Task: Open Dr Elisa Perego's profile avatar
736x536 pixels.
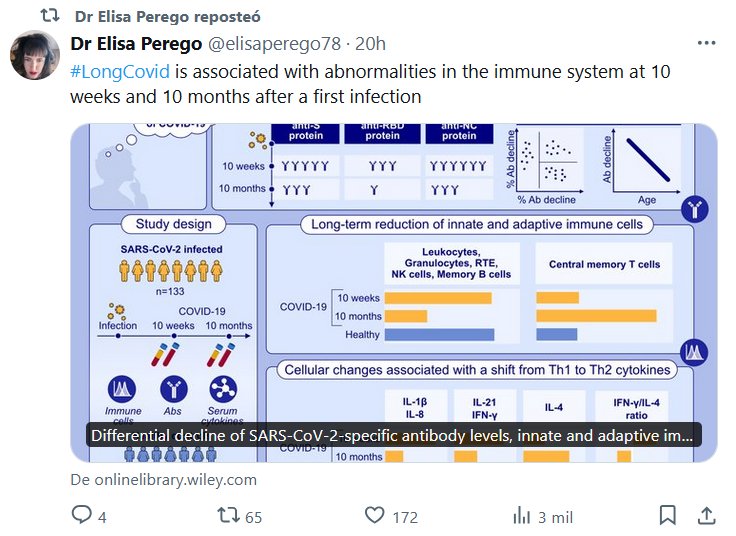Action: click(35, 56)
